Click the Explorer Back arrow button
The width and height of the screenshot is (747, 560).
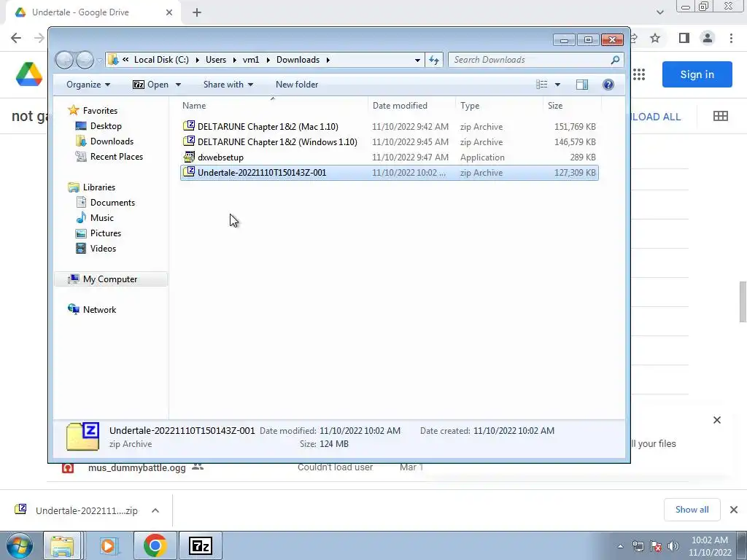pyautogui.click(x=64, y=60)
